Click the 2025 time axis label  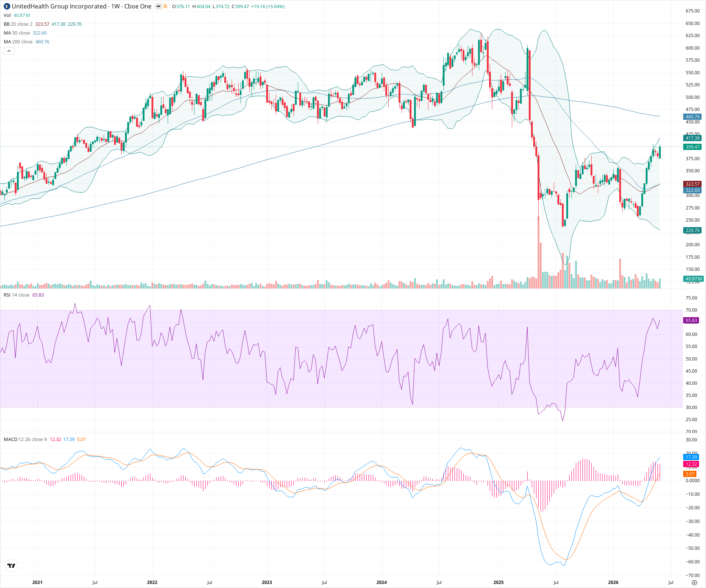click(x=498, y=582)
